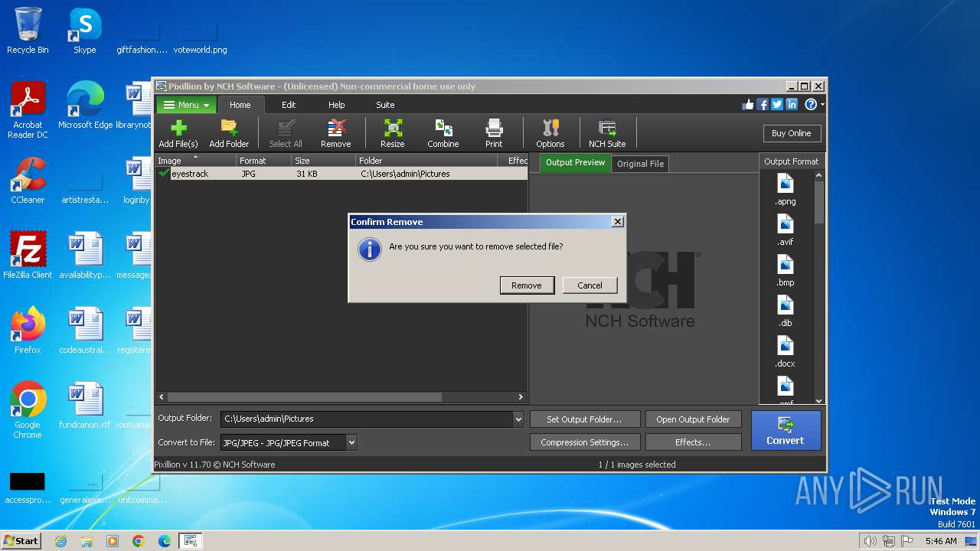This screenshot has height=551, width=980.
Task: Click the Remove toolbar icon
Action: tap(336, 133)
